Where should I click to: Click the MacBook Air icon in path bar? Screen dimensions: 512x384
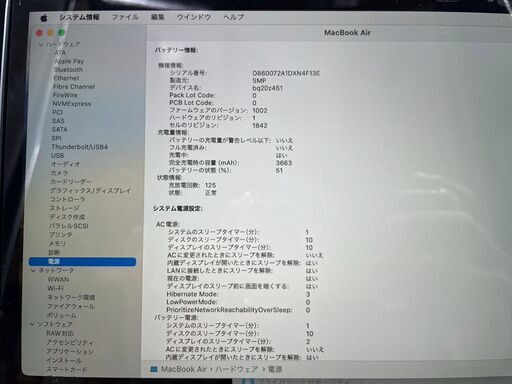tap(153, 369)
